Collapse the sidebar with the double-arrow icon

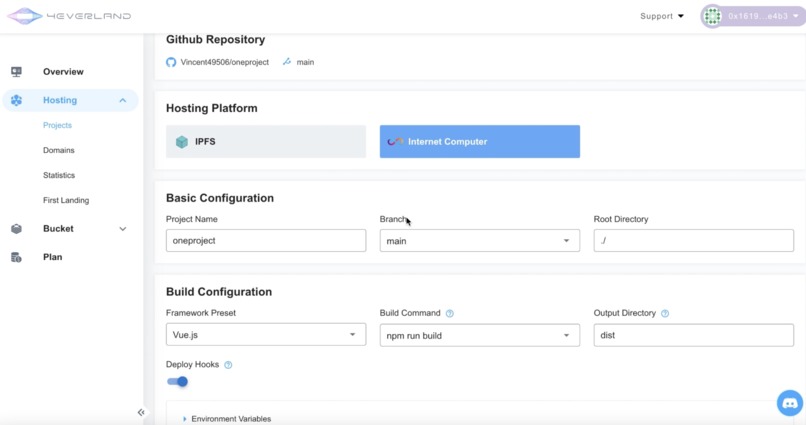point(141,412)
